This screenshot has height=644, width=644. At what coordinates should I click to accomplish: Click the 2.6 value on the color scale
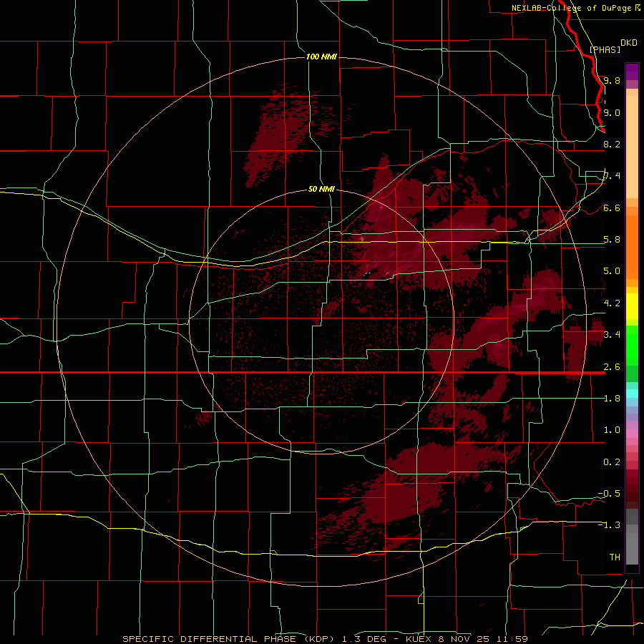click(x=612, y=367)
